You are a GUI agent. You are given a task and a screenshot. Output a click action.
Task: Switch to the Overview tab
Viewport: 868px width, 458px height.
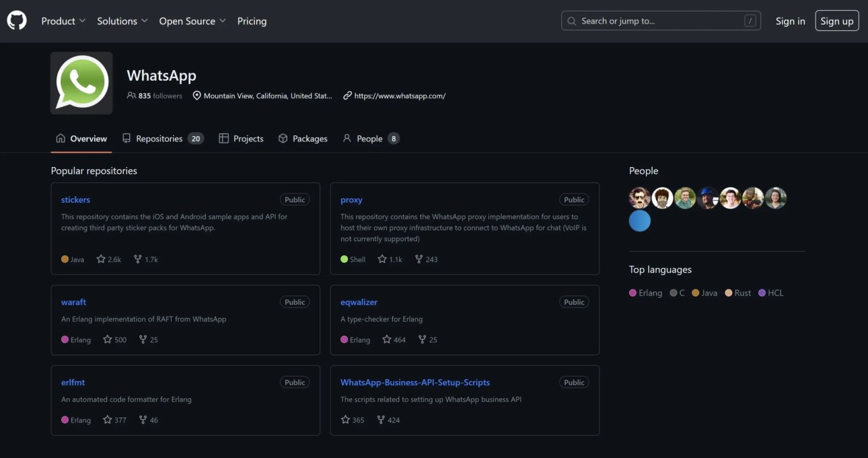(81, 139)
